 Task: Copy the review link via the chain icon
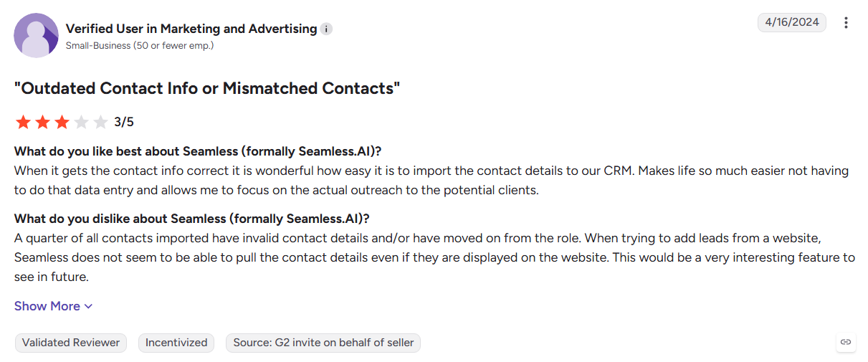[846, 342]
